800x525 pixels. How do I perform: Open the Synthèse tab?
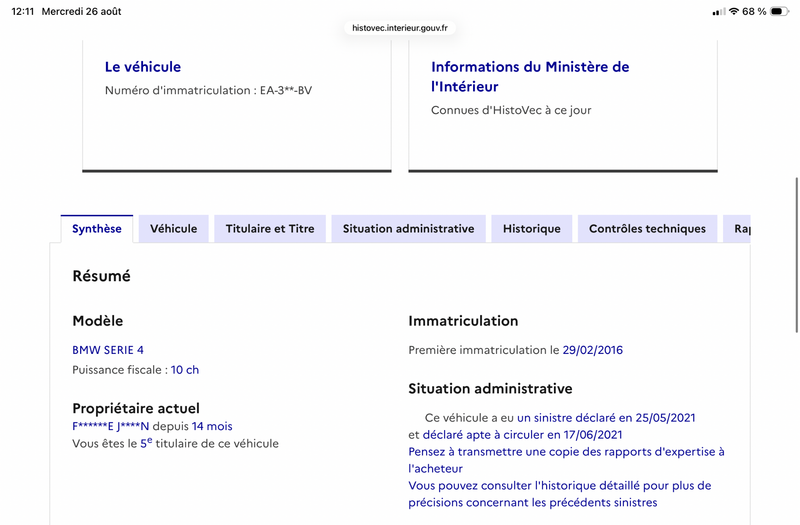pyautogui.click(x=97, y=229)
